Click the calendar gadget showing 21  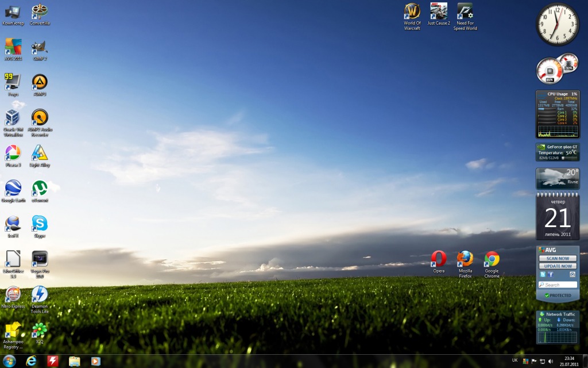[x=558, y=216]
